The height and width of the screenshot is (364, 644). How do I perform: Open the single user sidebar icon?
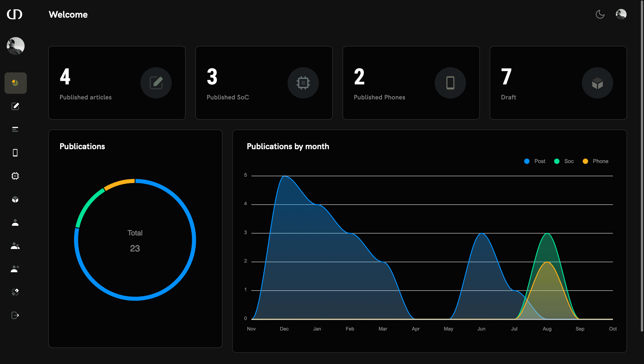(x=15, y=222)
